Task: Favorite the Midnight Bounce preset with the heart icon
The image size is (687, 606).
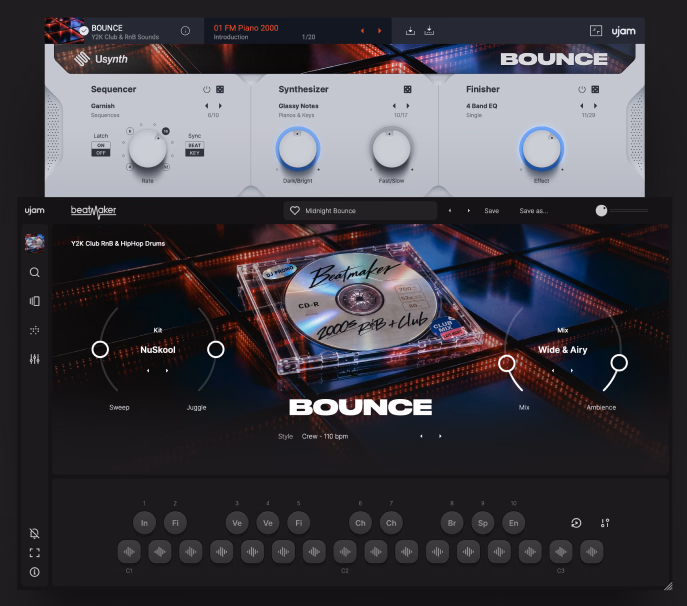Action: point(295,211)
